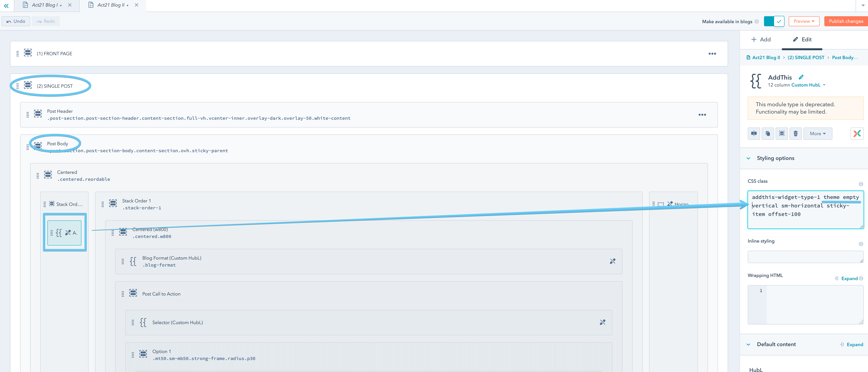Screen dimensions: 868x372
Task: Switch to the Add tab
Action: (x=761, y=39)
